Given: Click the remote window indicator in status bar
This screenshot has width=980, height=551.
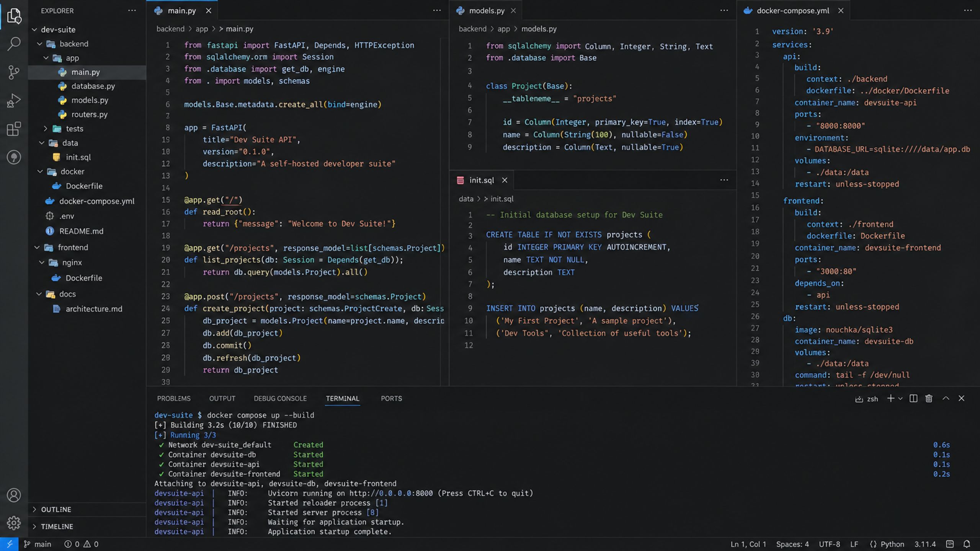Looking at the screenshot, I should tap(9, 544).
